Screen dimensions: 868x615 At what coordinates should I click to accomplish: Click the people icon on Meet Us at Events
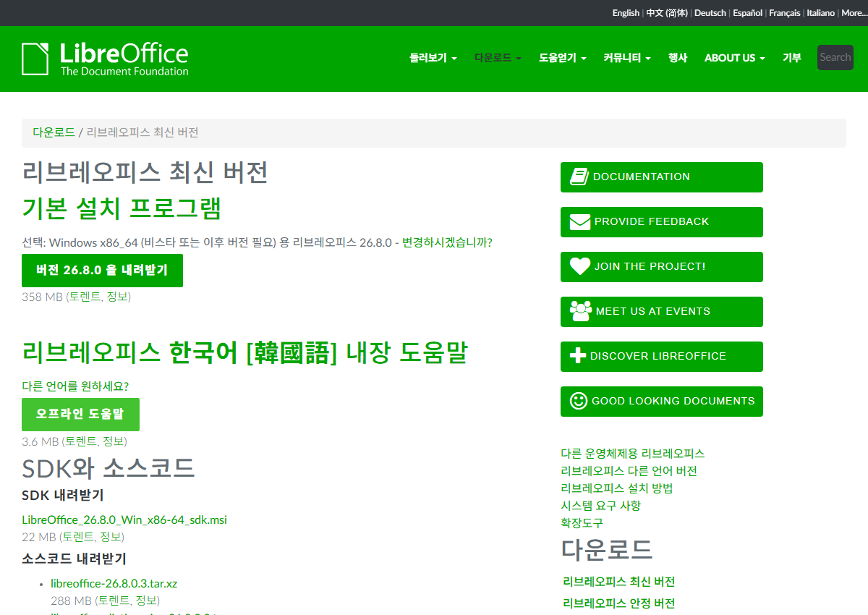581,311
